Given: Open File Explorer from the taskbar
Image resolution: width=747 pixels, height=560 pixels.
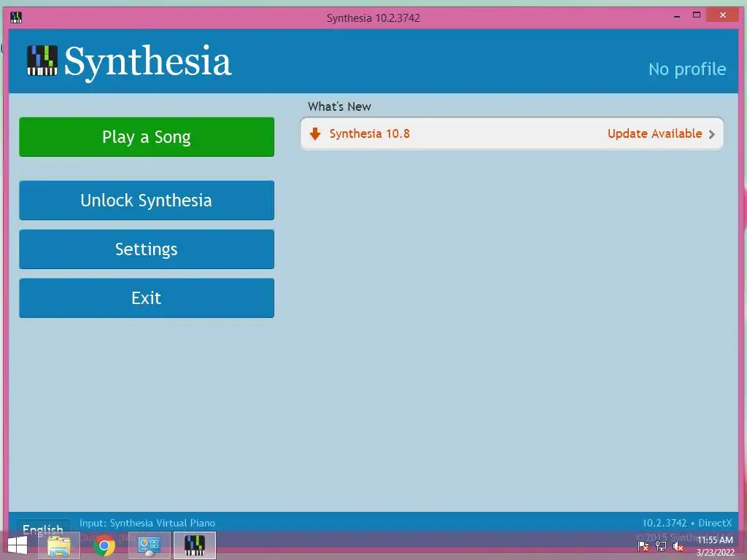Looking at the screenshot, I should coord(59,545).
